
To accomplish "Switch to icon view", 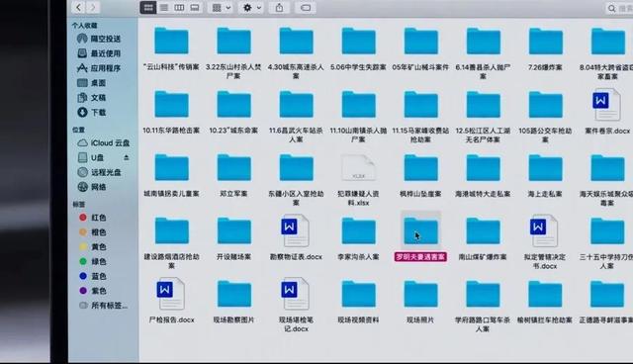I will tap(148, 8).
